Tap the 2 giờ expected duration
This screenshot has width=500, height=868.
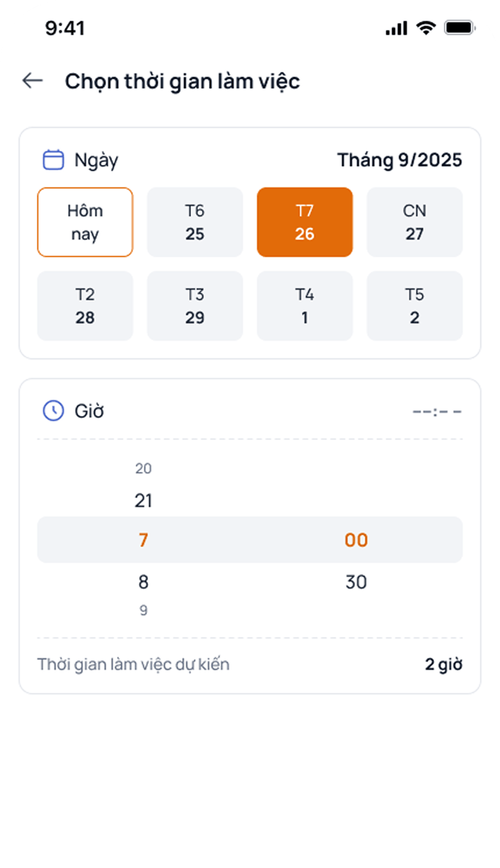(443, 664)
